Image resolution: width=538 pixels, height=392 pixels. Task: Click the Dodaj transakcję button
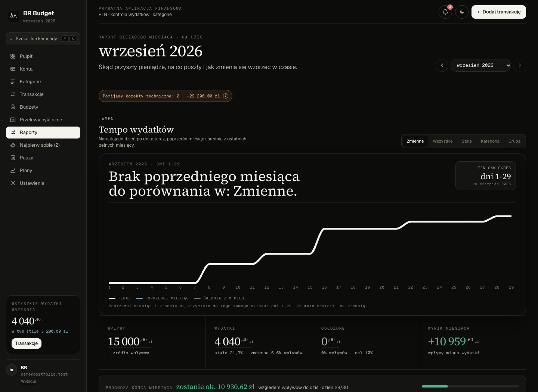coord(499,12)
